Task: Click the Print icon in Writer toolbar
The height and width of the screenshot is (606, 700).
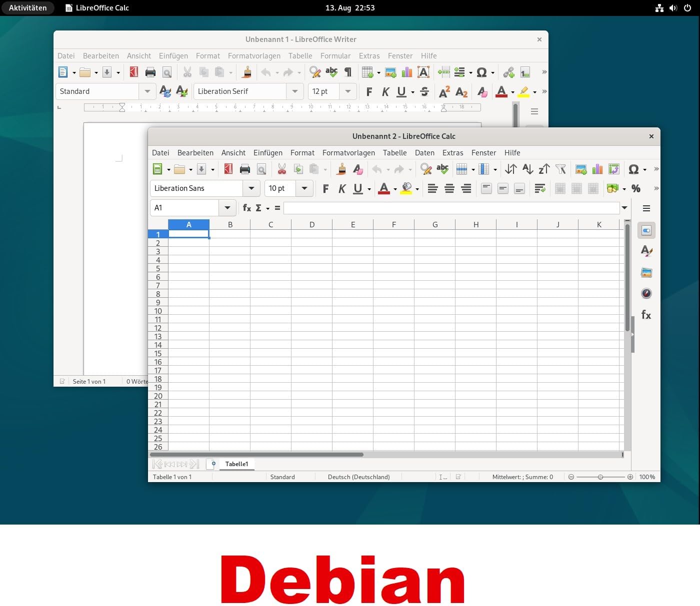Action: point(150,72)
